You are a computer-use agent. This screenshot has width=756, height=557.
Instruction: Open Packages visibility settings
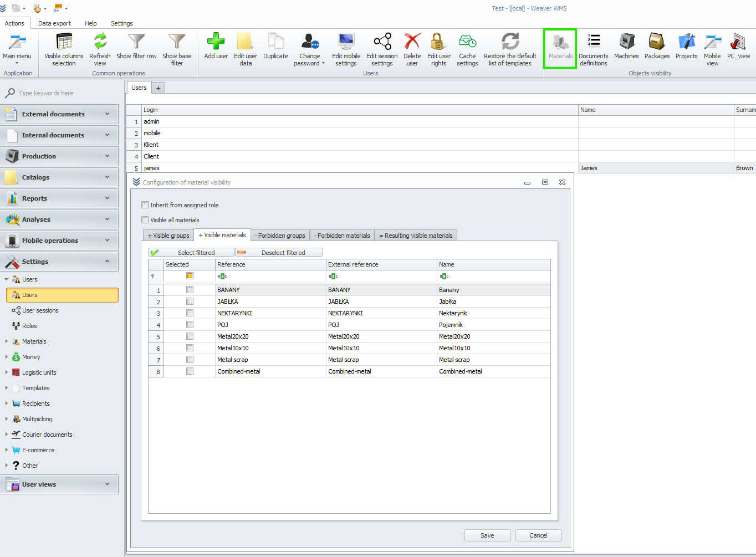pyautogui.click(x=657, y=46)
